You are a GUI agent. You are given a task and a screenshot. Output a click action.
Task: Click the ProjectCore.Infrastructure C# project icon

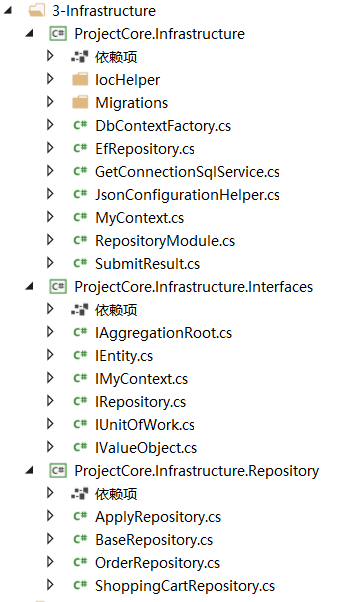(58, 34)
